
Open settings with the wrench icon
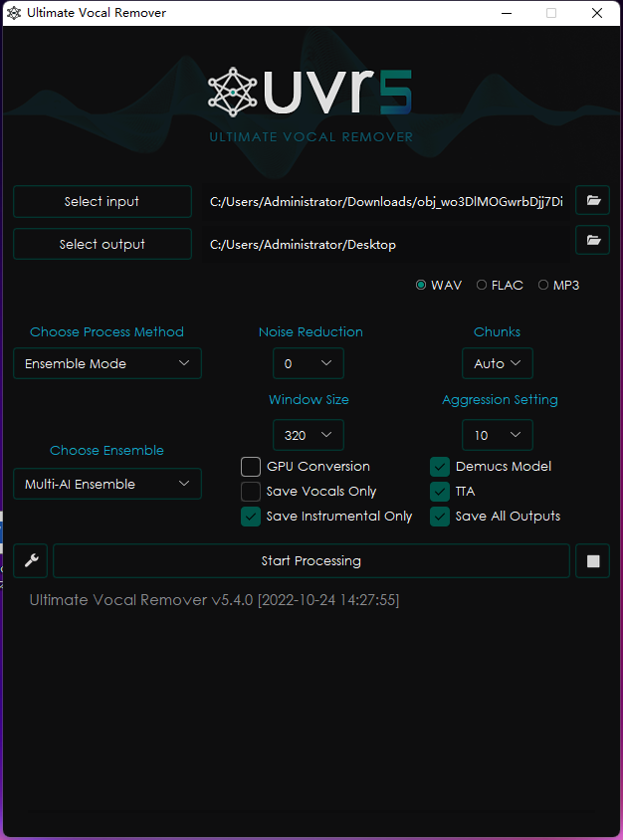point(31,561)
